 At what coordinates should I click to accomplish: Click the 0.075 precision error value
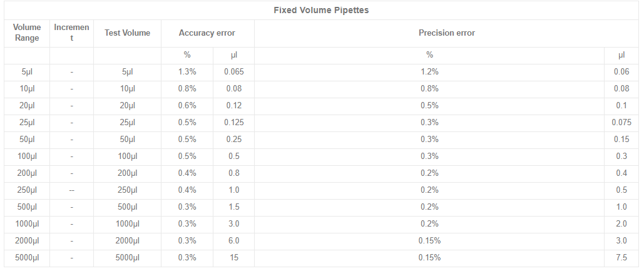[x=621, y=123]
